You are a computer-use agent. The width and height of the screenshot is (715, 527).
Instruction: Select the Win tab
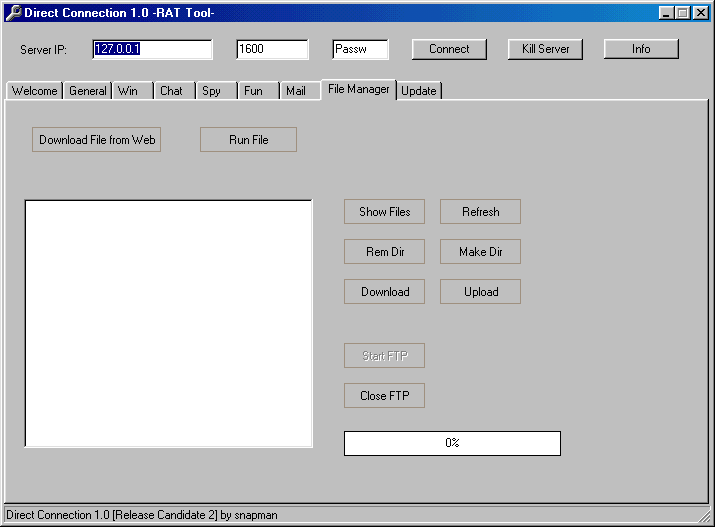[128, 91]
